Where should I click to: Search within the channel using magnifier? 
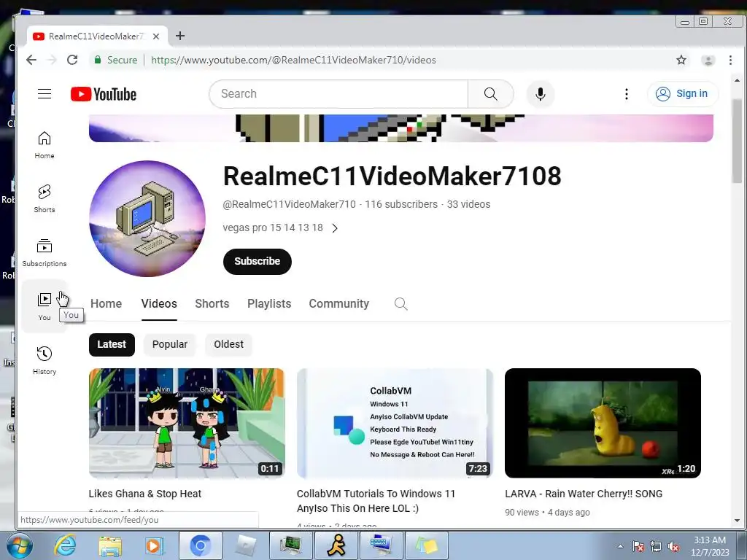[400, 304]
